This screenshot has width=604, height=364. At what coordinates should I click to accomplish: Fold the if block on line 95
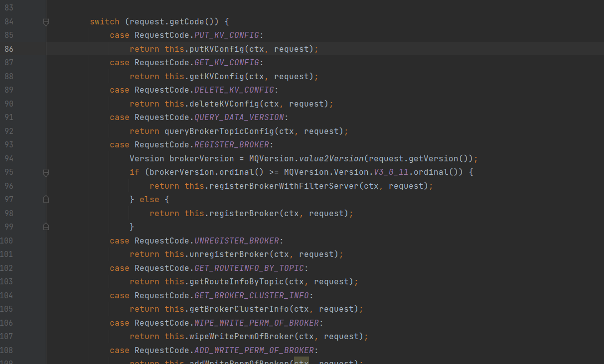coord(46,172)
